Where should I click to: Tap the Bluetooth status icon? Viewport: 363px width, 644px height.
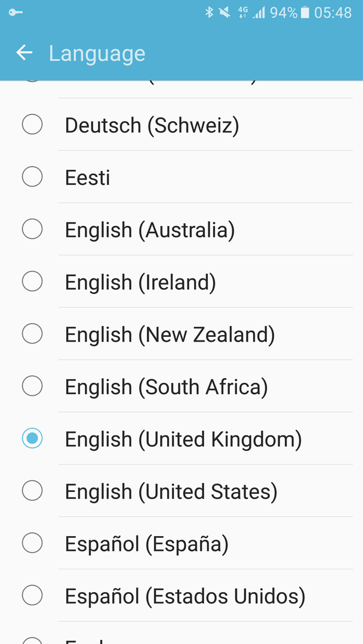point(209,13)
